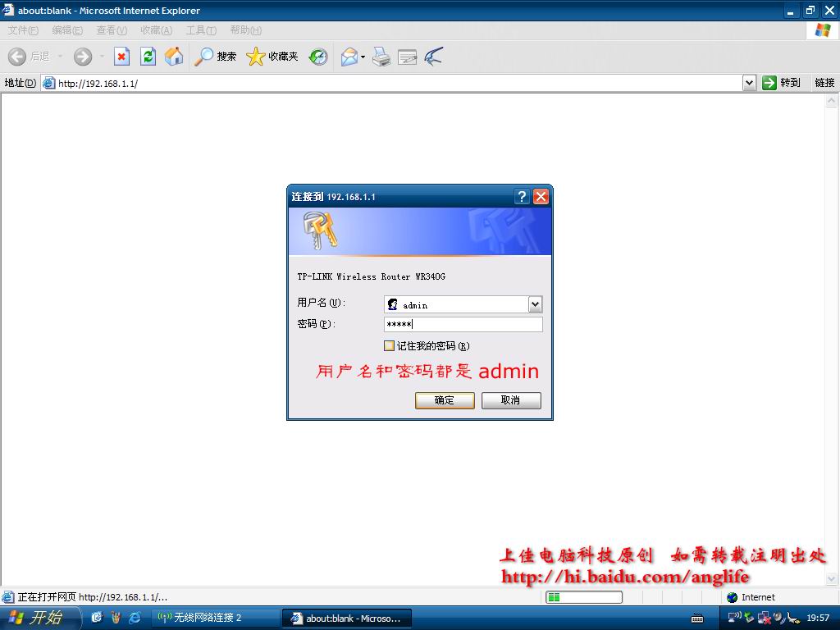Open the 收藏(A) menu

(157, 30)
